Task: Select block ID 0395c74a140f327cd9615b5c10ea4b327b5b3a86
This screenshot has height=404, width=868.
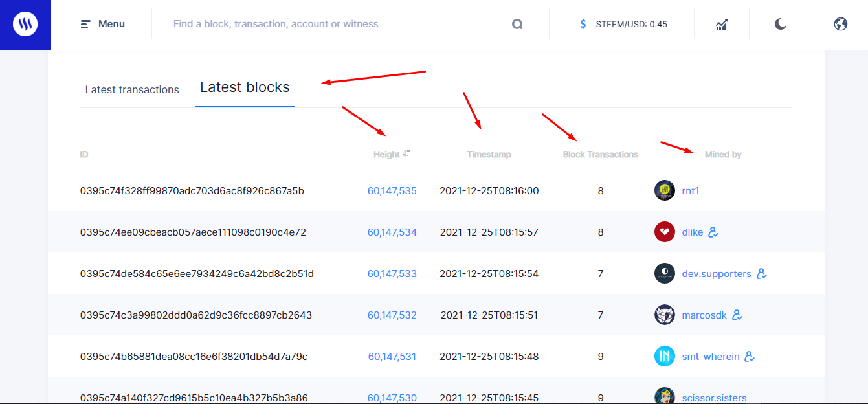Action: coord(194,398)
